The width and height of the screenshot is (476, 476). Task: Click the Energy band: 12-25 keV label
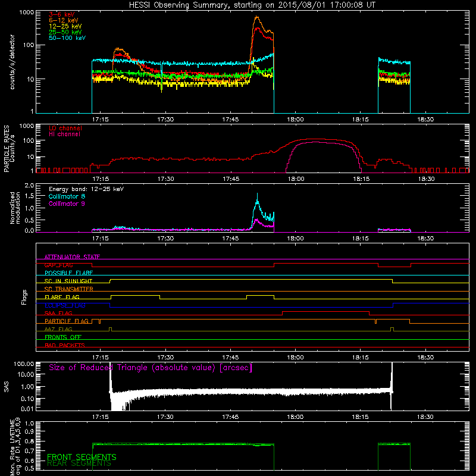click(86, 189)
